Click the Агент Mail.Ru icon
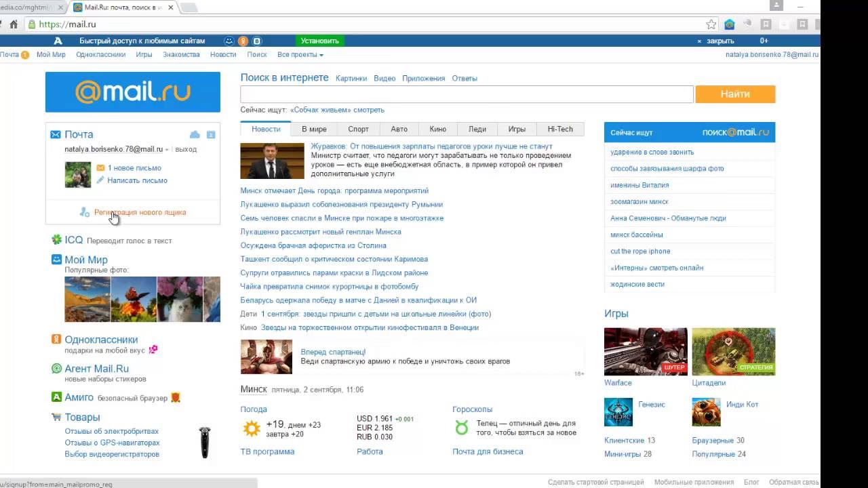This screenshot has height=488, width=868. 57,369
